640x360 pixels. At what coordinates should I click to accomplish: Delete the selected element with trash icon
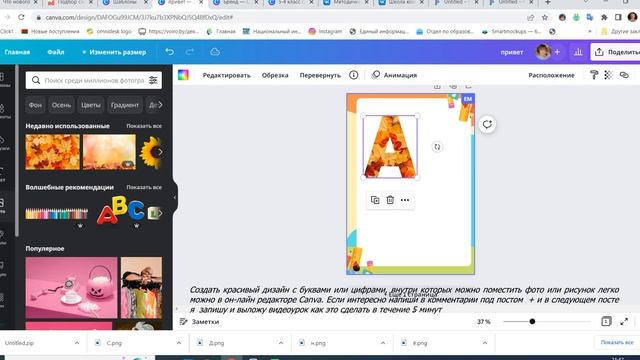[x=390, y=200]
